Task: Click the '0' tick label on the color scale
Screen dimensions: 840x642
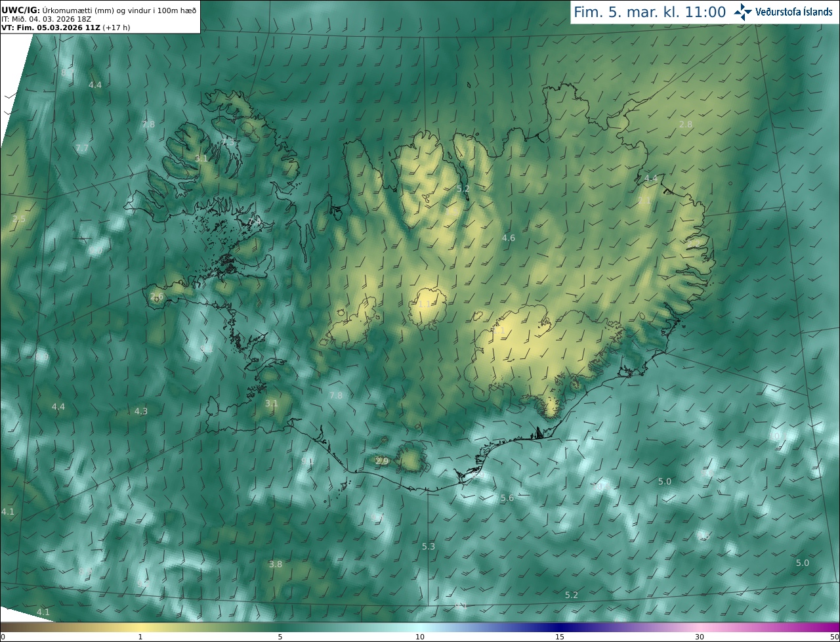Action: point(3,637)
